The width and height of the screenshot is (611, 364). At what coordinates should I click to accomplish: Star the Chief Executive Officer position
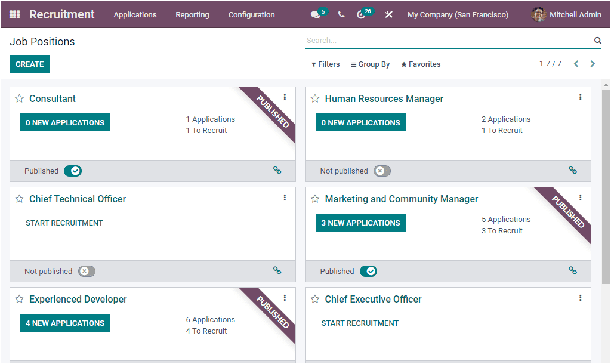coord(315,298)
